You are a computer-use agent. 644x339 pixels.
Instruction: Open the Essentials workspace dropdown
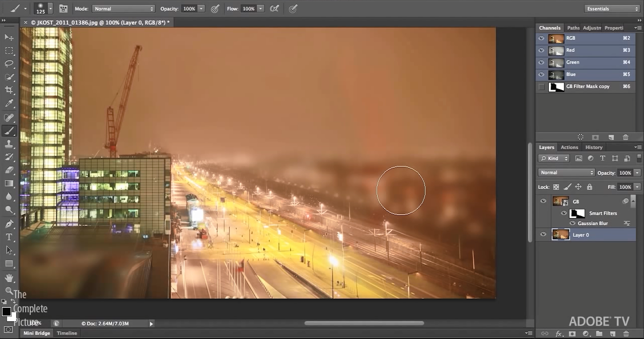pos(612,9)
